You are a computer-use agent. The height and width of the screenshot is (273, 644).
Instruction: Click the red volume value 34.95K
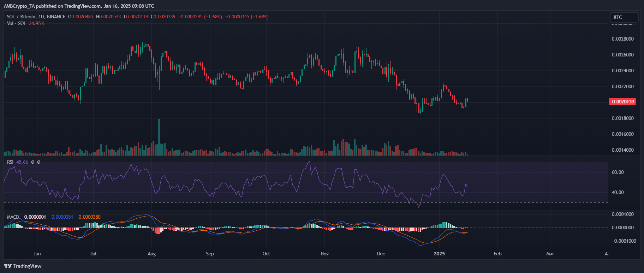37,23
